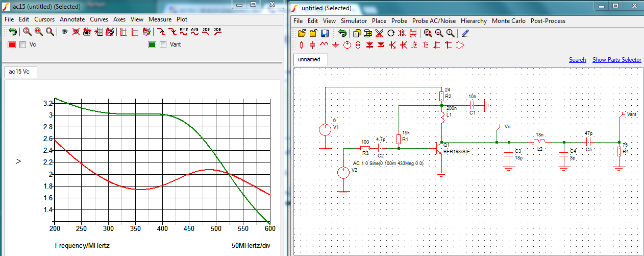644x256 pixels.
Task: Select the op-amp triangle symbol tool
Action: [460, 45]
